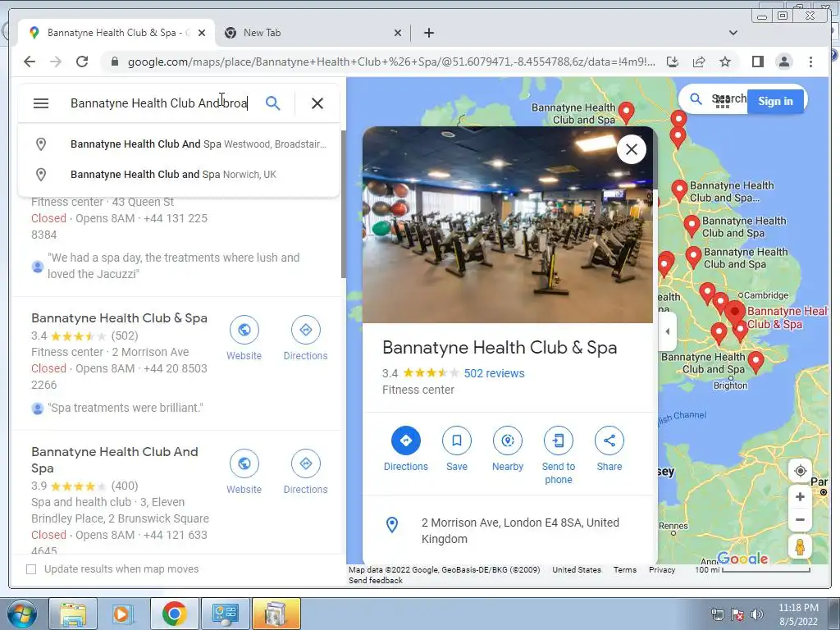The width and height of the screenshot is (840, 630).
Task: Open the media player taskbar icon
Action: point(123,614)
